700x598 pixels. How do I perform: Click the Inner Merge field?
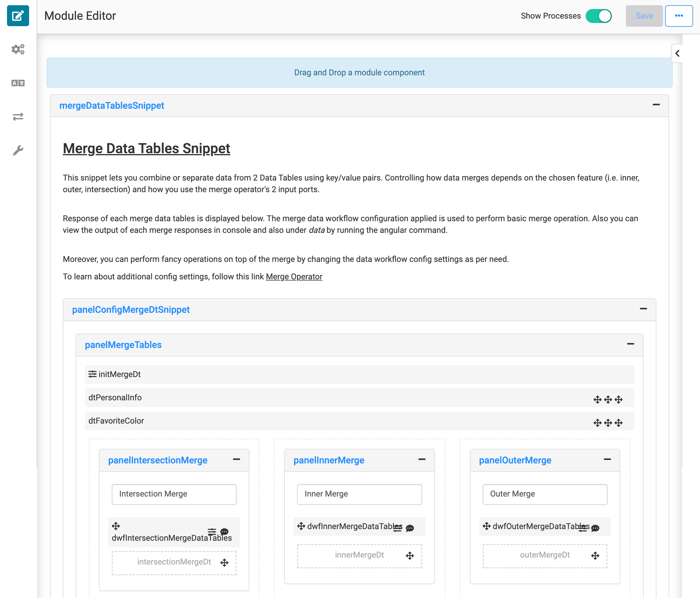pyautogui.click(x=360, y=494)
